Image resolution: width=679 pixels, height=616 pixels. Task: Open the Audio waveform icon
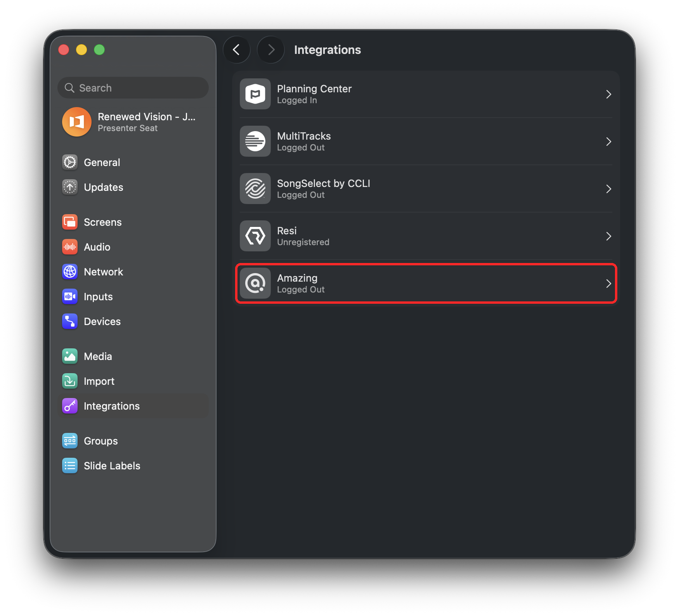click(70, 247)
